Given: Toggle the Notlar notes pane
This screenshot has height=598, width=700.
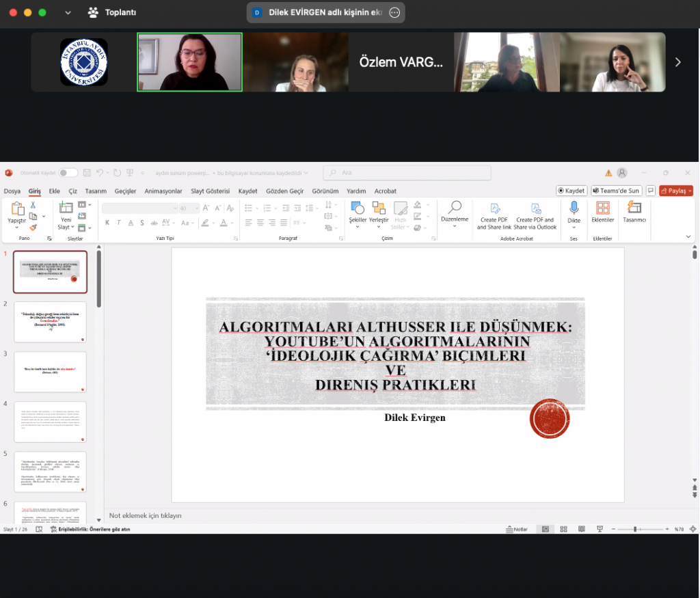Looking at the screenshot, I should tap(517, 529).
